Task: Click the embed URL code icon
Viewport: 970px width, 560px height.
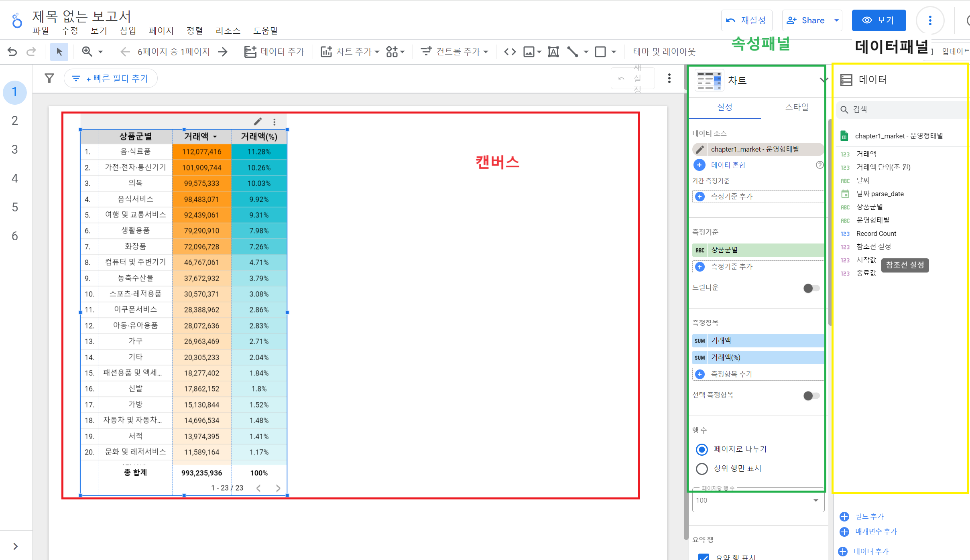Action: pos(510,52)
